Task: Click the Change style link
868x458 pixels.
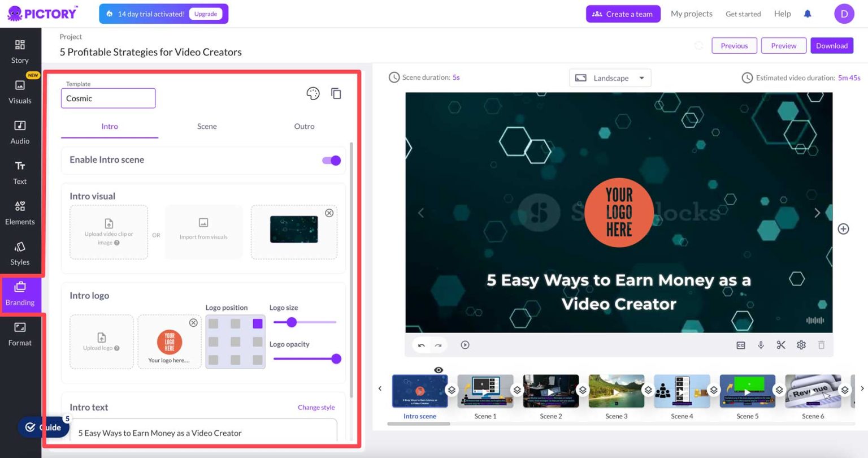Action: [316, 407]
